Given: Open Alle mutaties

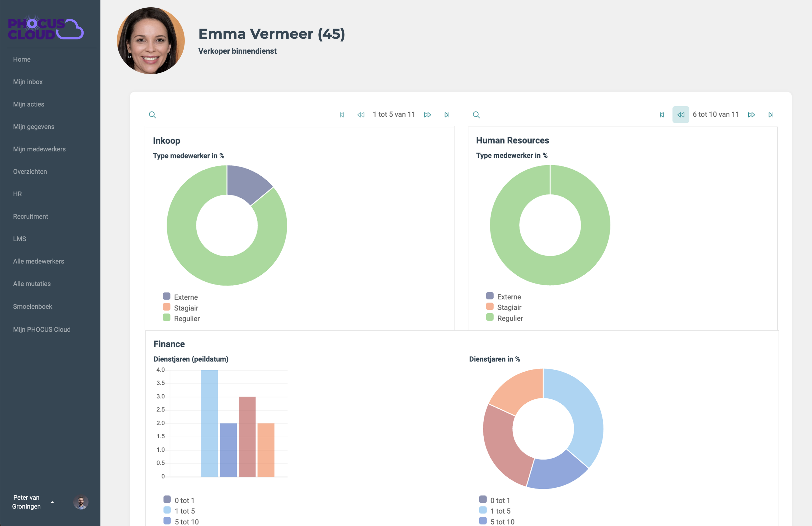Looking at the screenshot, I should tap(32, 284).
